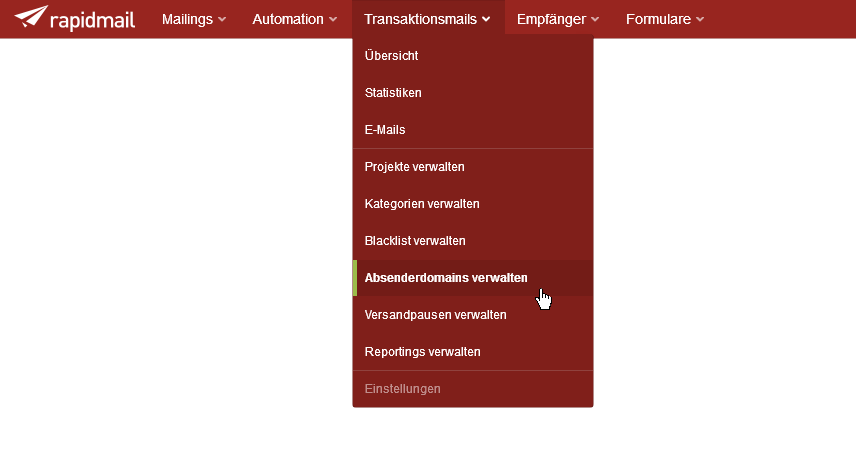Go to the E-Mails entry

473,130
